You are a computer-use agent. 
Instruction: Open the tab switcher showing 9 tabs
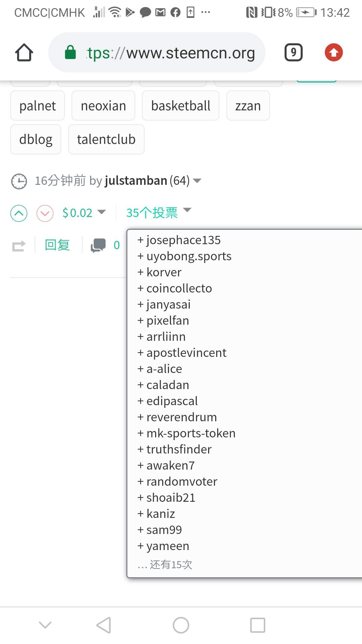(x=293, y=52)
